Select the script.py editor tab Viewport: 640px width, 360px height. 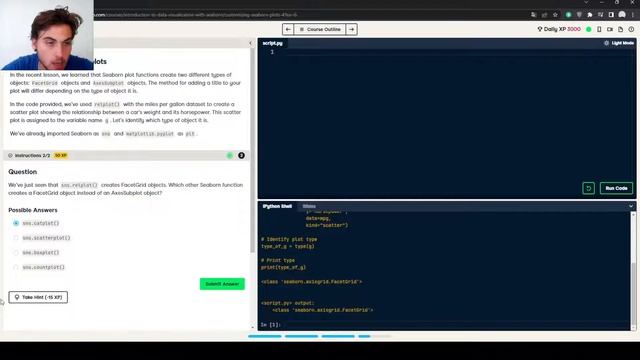[272, 43]
